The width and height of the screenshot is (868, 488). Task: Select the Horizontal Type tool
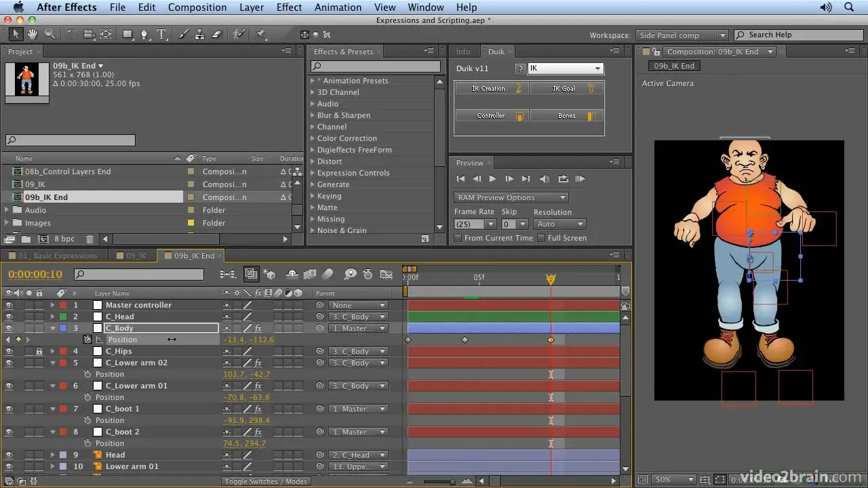161,34
